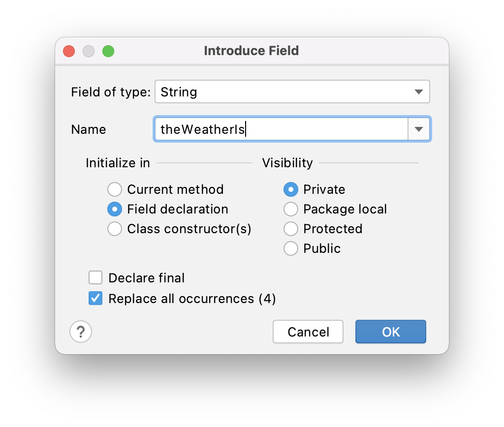
Task: Click the green zoom window button
Action: [x=108, y=51]
